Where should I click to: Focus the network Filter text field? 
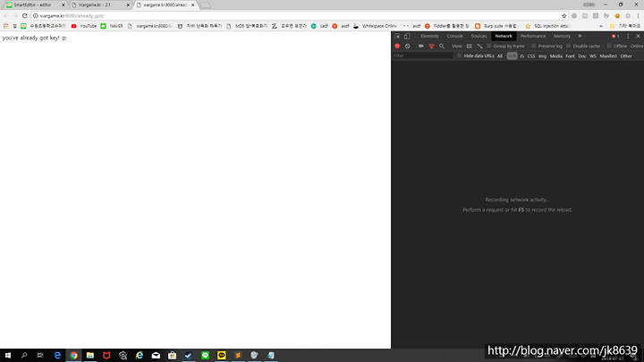coord(423,55)
